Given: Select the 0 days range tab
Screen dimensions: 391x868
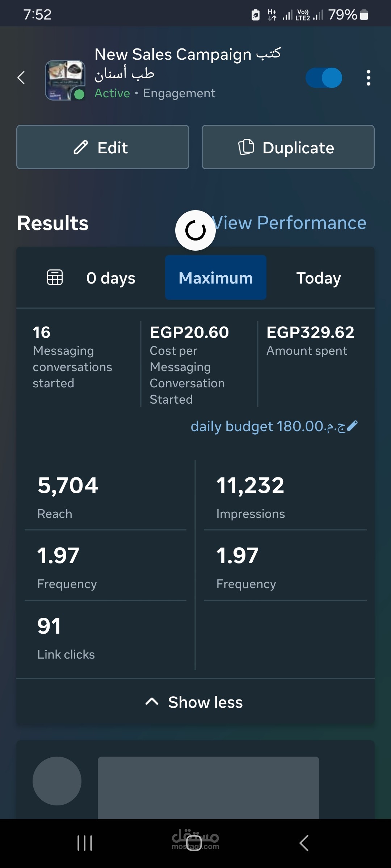Looking at the screenshot, I should (x=111, y=278).
